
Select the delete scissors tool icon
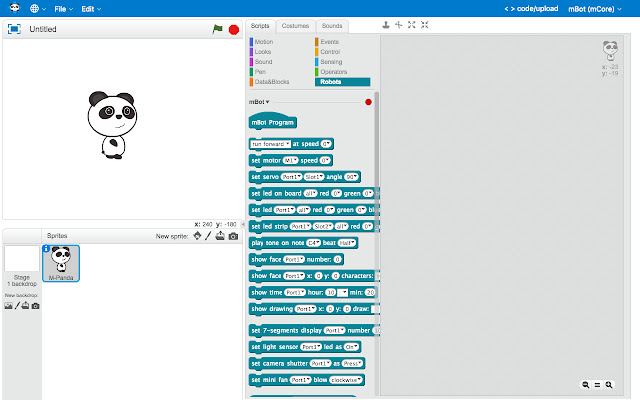point(399,25)
